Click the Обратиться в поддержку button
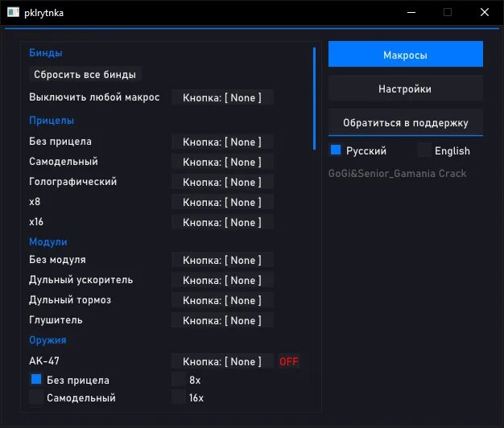504x428 pixels. pos(405,122)
